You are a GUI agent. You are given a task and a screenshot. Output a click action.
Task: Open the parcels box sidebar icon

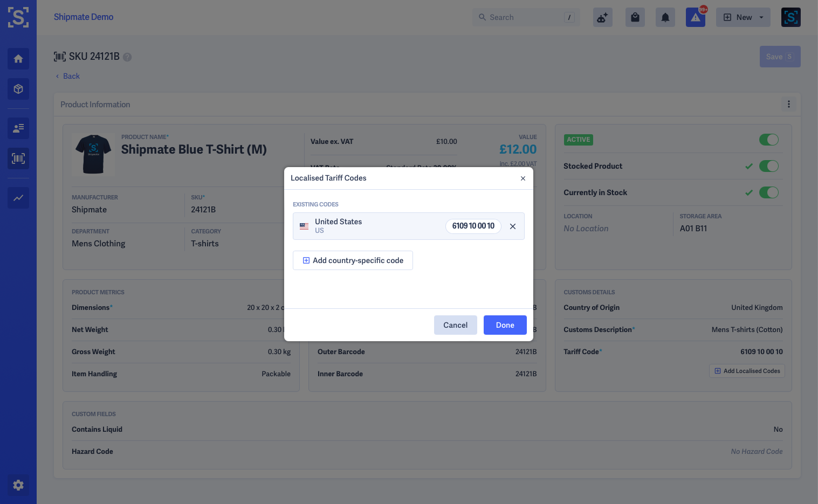click(18, 89)
